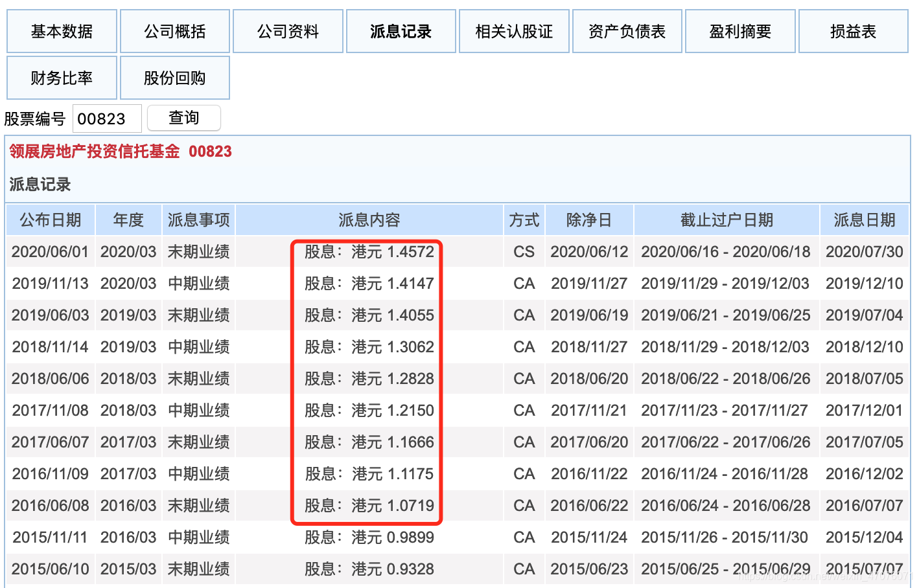Image resolution: width=919 pixels, height=588 pixels.
Task: Go to the 相关认股证 tab
Action: point(514,31)
